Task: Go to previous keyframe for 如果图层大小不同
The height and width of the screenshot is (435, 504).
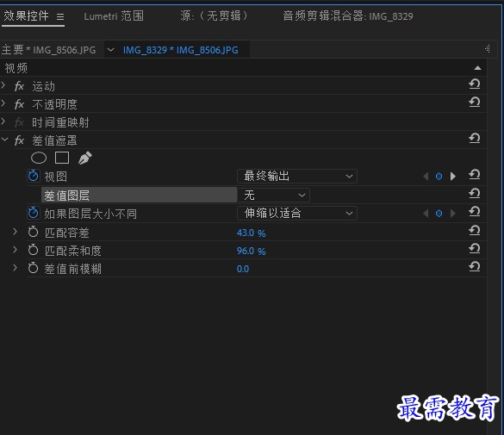Action: click(426, 214)
